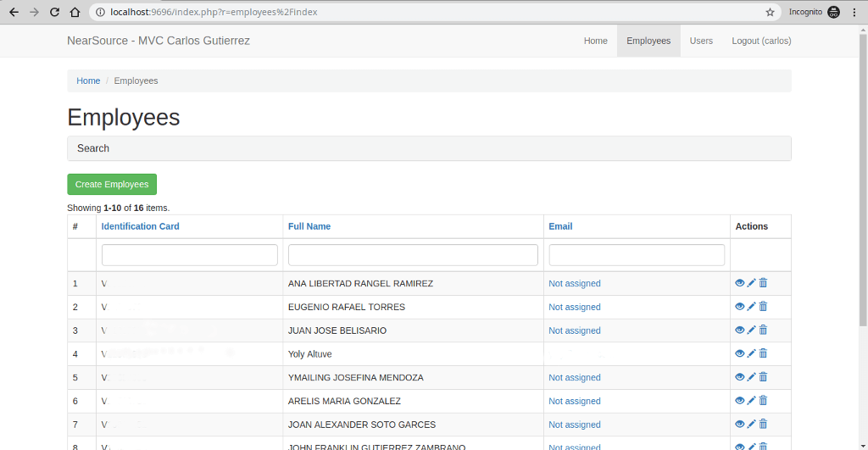This screenshot has width=868, height=450.
Task: Click Not assigned email for Arelis Maria Gonzalez
Action: pyautogui.click(x=574, y=402)
